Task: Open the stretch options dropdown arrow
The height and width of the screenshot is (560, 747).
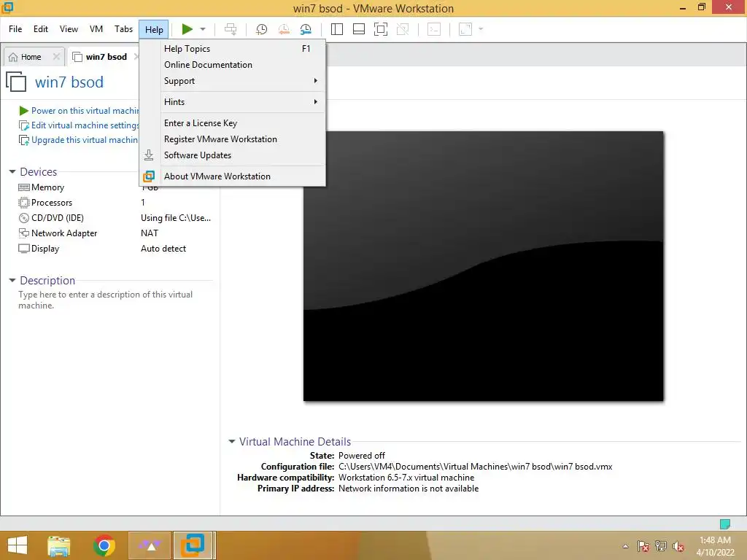Action: [x=481, y=29]
